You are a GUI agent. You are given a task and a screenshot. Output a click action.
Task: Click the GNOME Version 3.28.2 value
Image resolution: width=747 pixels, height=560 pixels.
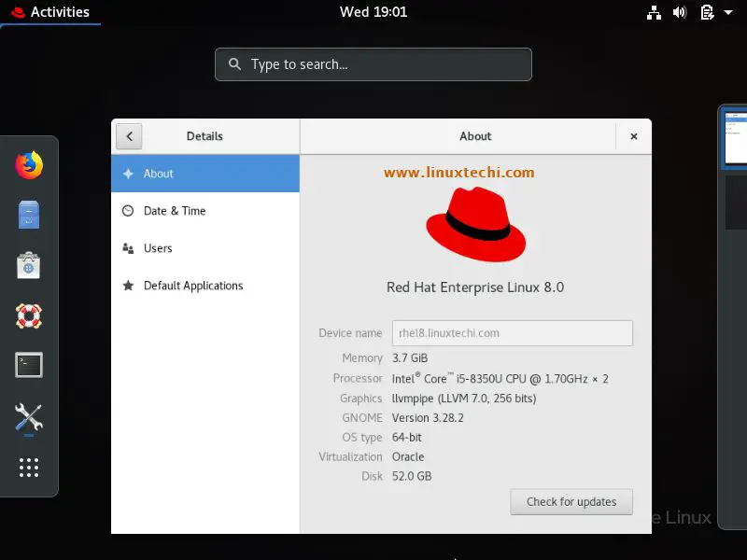click(x=428, y=417)
